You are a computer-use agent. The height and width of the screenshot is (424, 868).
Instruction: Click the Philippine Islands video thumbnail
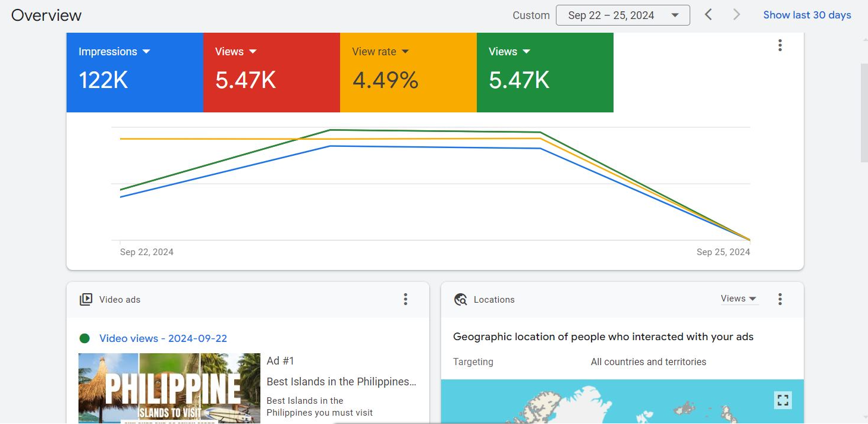pos(169,388)
